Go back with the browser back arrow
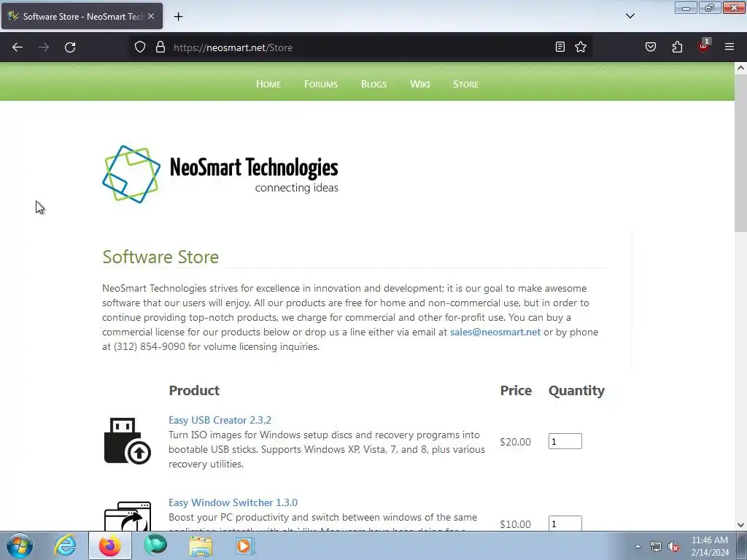This screenshot has width=747, height=560. click(18, 47)
